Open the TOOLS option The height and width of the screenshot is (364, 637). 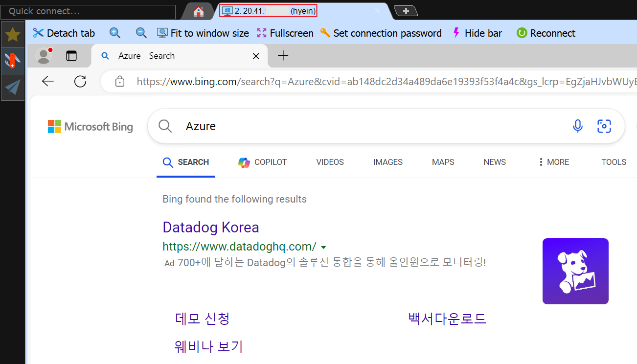(614, 162)
